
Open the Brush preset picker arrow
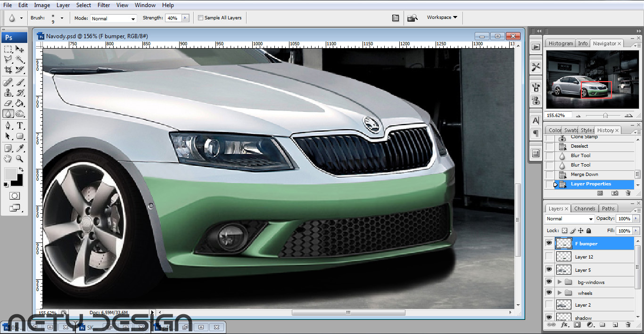[62, 18]
